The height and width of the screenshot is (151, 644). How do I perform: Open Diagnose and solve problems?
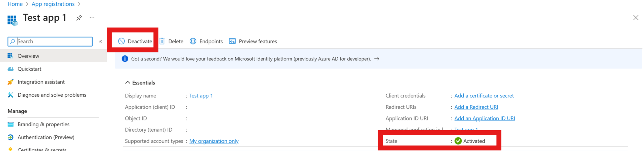(52, 95)
